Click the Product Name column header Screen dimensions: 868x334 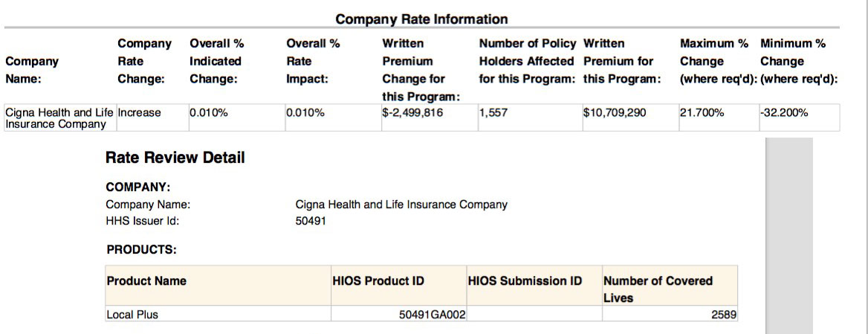click(146, 281)
